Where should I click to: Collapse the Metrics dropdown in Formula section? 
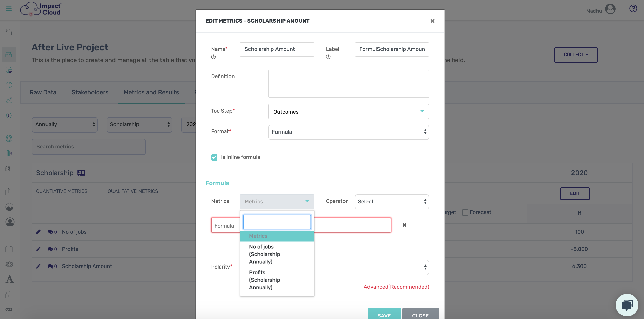point(277,202)
